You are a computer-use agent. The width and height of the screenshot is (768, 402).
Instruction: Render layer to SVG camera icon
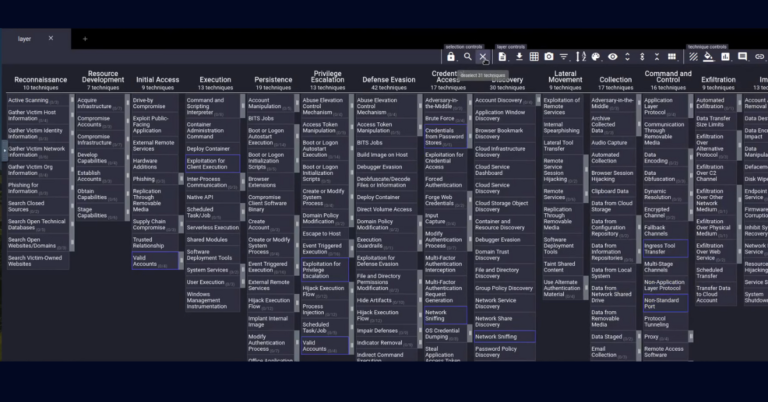coord(549,57)
